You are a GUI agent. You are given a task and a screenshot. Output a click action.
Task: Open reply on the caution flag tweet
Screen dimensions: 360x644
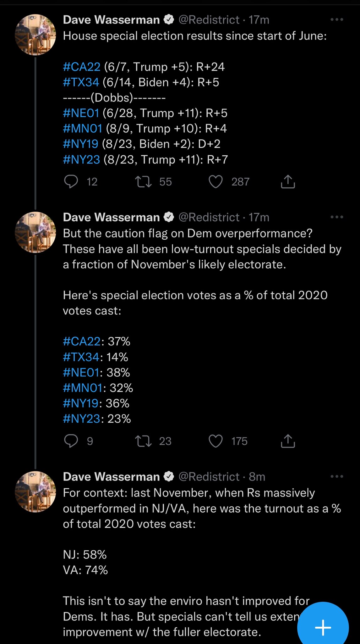(x=71, y=441)
